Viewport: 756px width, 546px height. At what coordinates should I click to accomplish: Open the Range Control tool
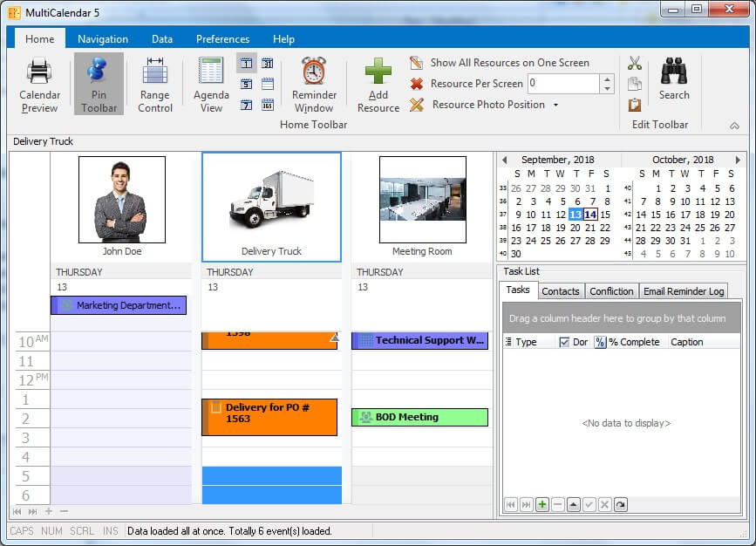point(155,85)
